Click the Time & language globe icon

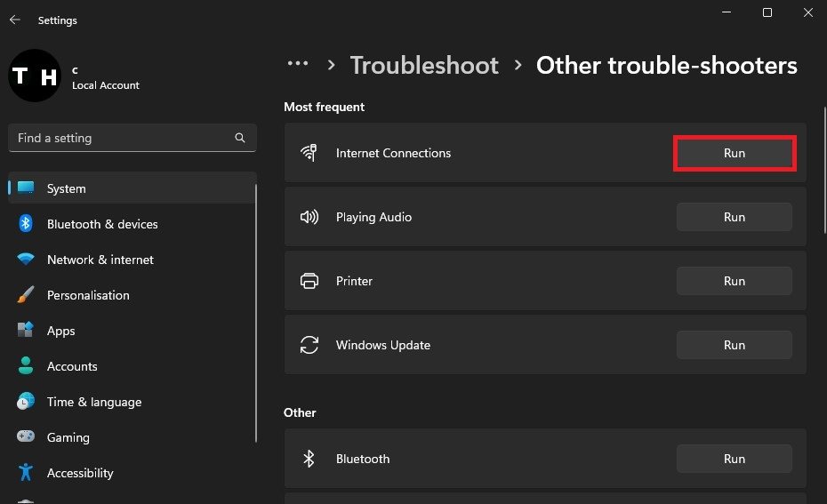pyautogui.click(x=26, y=402)
